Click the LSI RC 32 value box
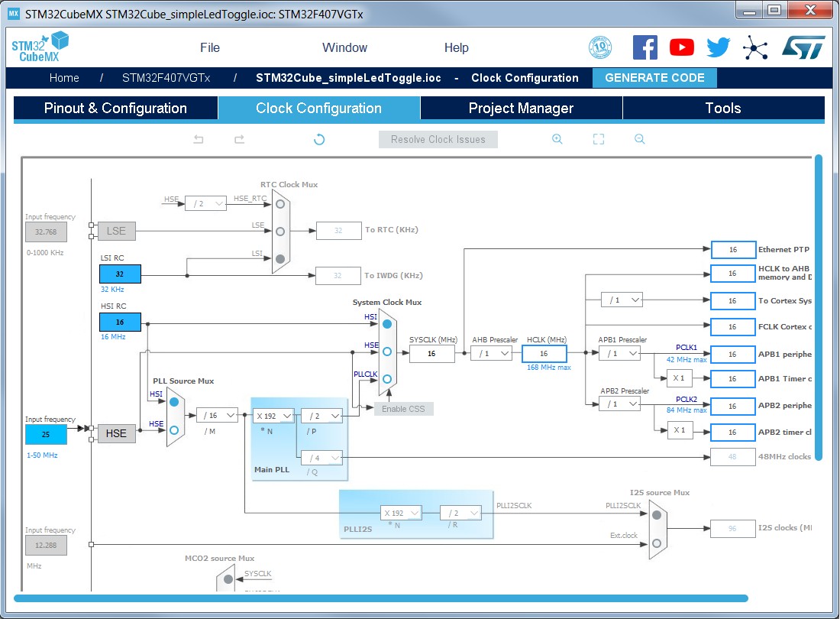The height and width of the screenshot is (619, 840). coord(120,274)
